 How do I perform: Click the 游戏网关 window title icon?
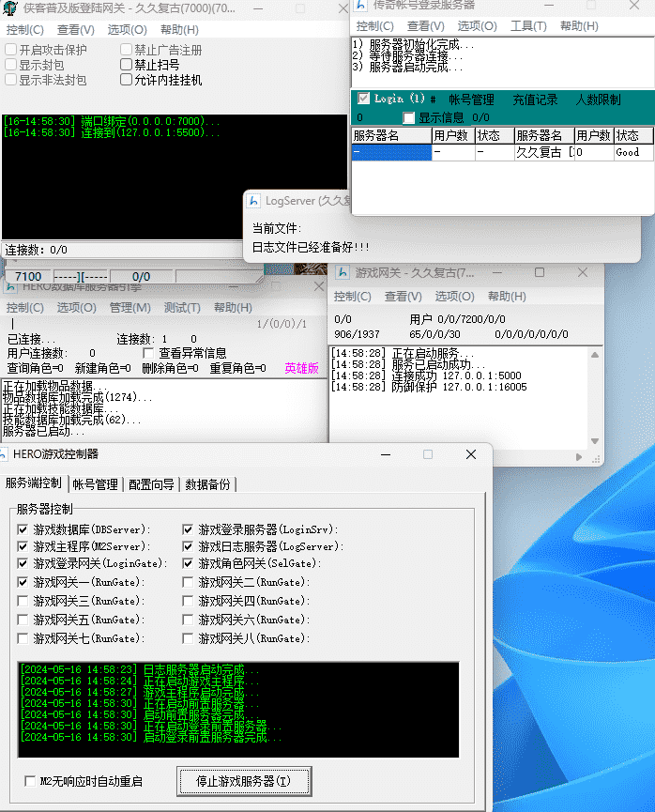[x=343, y=272]
